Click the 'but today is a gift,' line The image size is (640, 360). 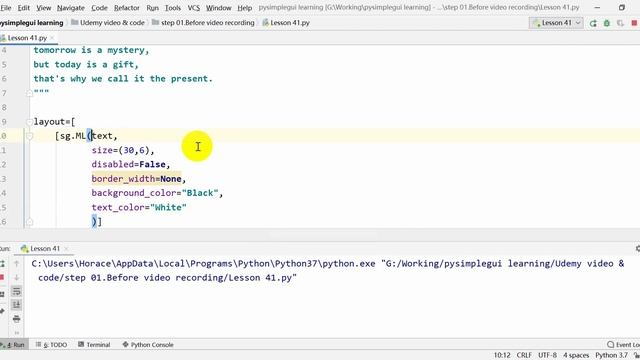coord(86,64)
